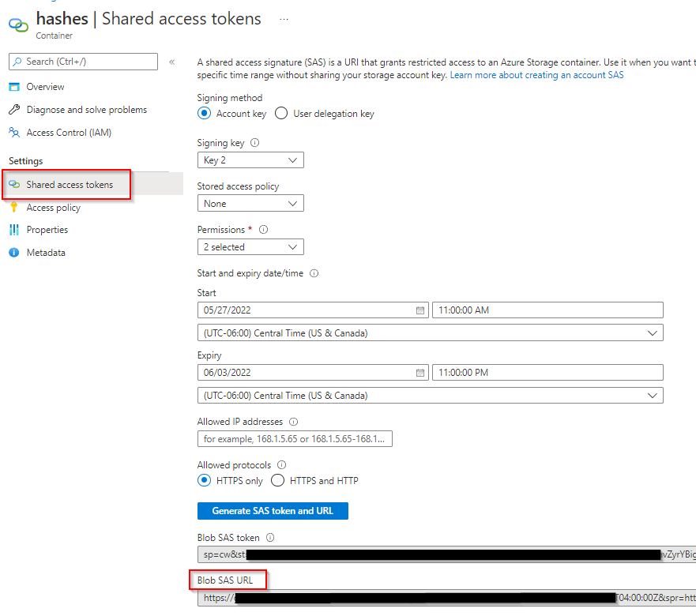696x616 pixels.
Task: Select the Account key signing method
Action: click(205, 114)
